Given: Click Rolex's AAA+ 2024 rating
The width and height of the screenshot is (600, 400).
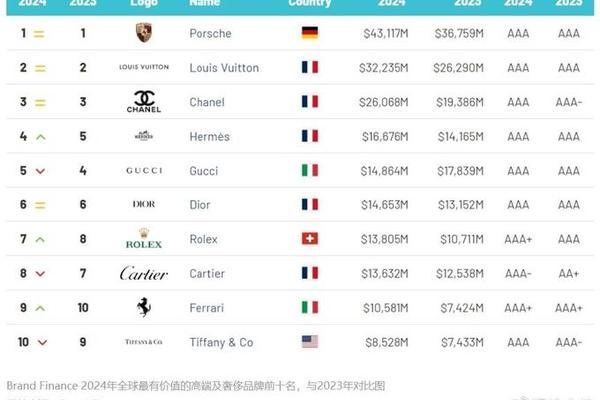Looking at the screenshot, I should click(518, 239).
